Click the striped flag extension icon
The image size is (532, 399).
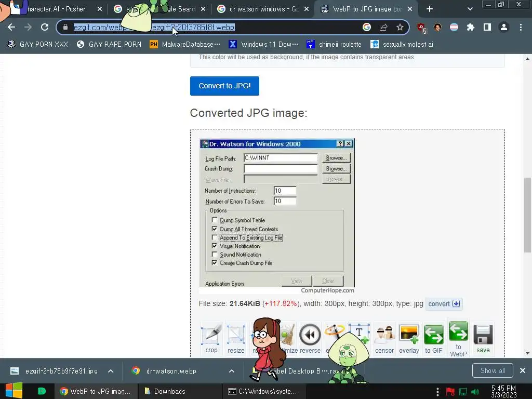tap(454, 27)
